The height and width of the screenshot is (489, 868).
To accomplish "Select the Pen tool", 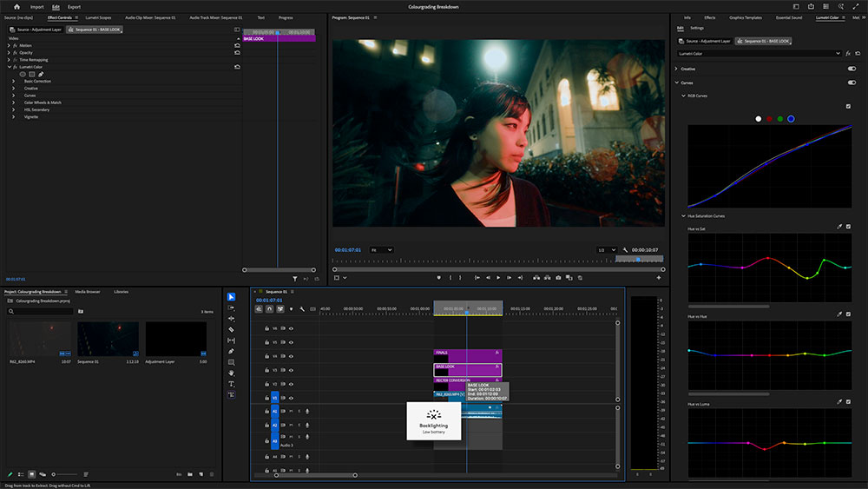I will [x=231, y=351].
